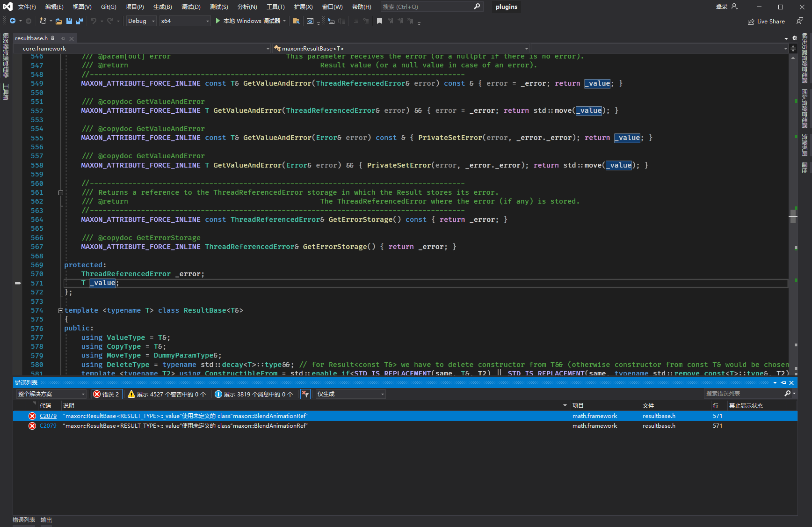Click the screenshot tool toolbar icon
Screen dimensions: 812x527
pos(310,21)
